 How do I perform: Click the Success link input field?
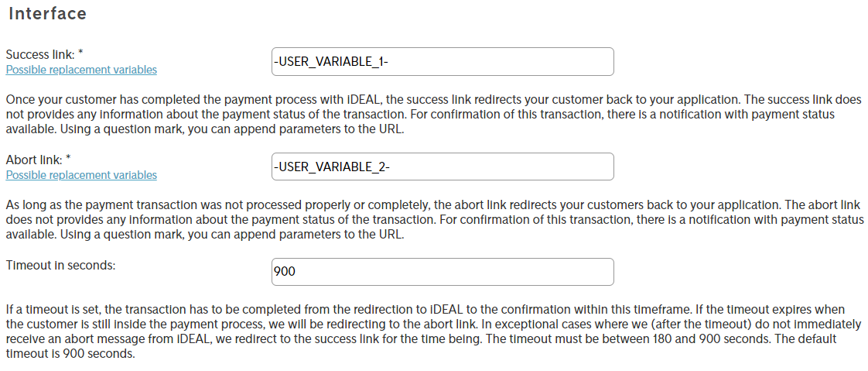[x=443, y=62]
